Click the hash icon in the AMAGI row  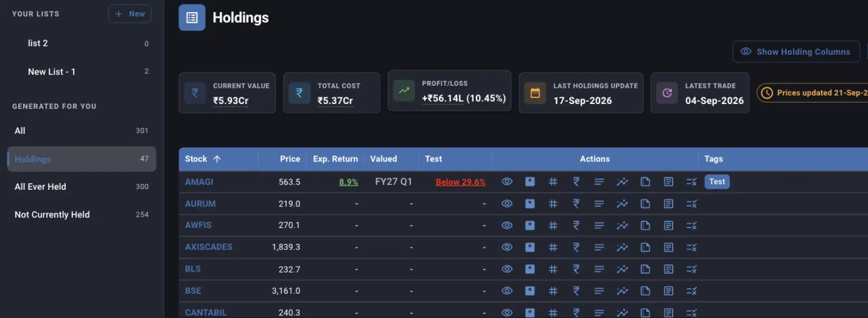click(x=552, y=181)
